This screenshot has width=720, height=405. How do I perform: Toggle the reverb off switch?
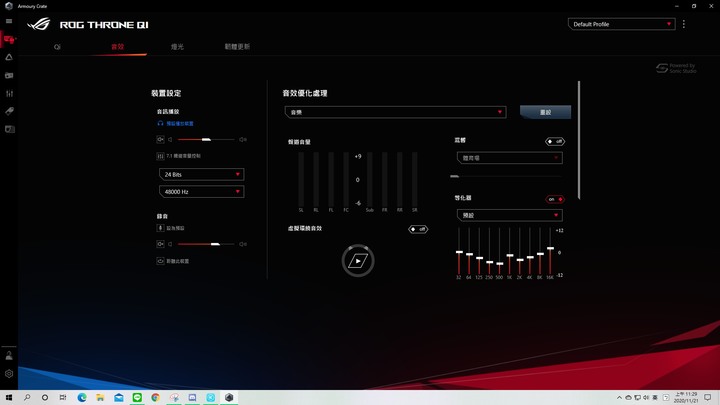555,141
